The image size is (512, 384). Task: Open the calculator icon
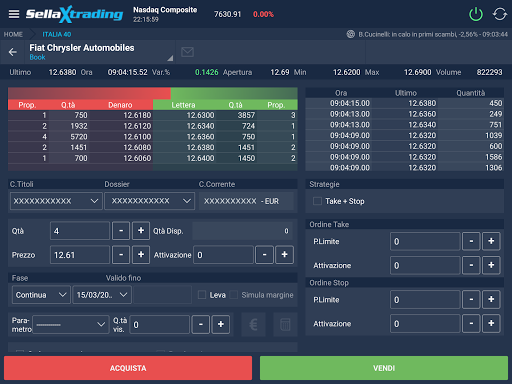tap(285, 324)
